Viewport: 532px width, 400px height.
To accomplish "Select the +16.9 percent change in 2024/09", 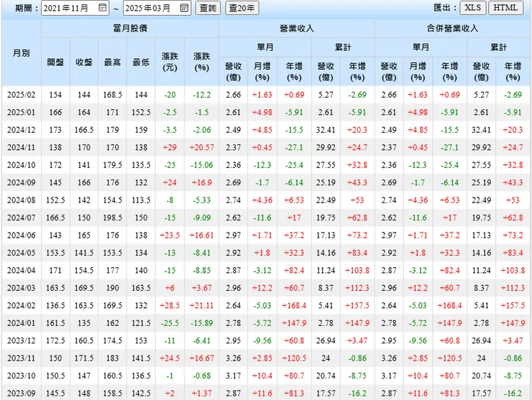I will (202, 182).
